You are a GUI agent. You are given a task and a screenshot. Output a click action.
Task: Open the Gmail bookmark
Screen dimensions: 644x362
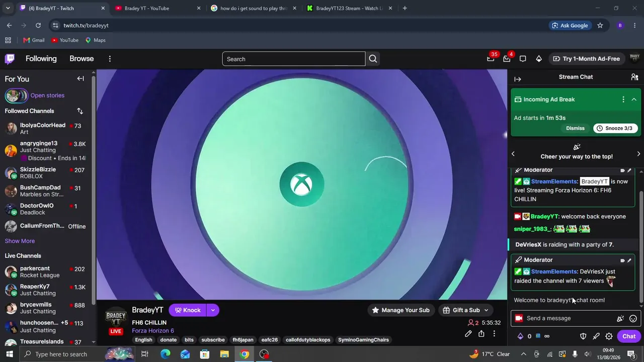pos(34,40)
